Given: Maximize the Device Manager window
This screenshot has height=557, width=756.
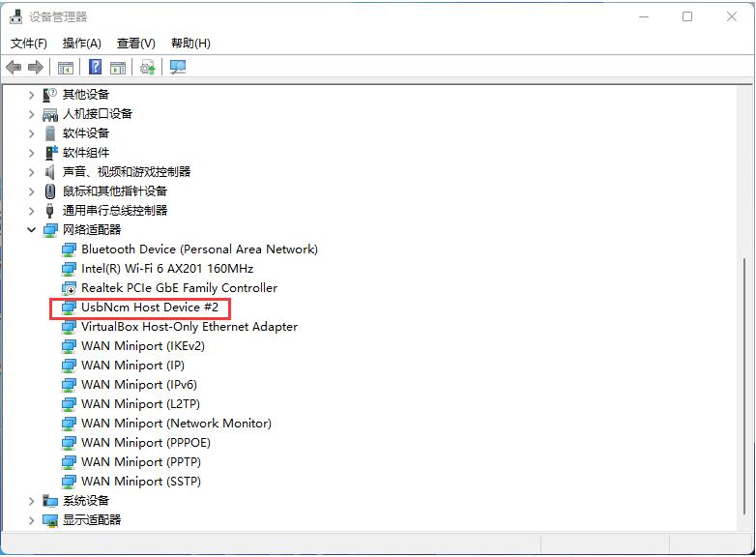Looking at the screenshot, I should click(687, 16).
